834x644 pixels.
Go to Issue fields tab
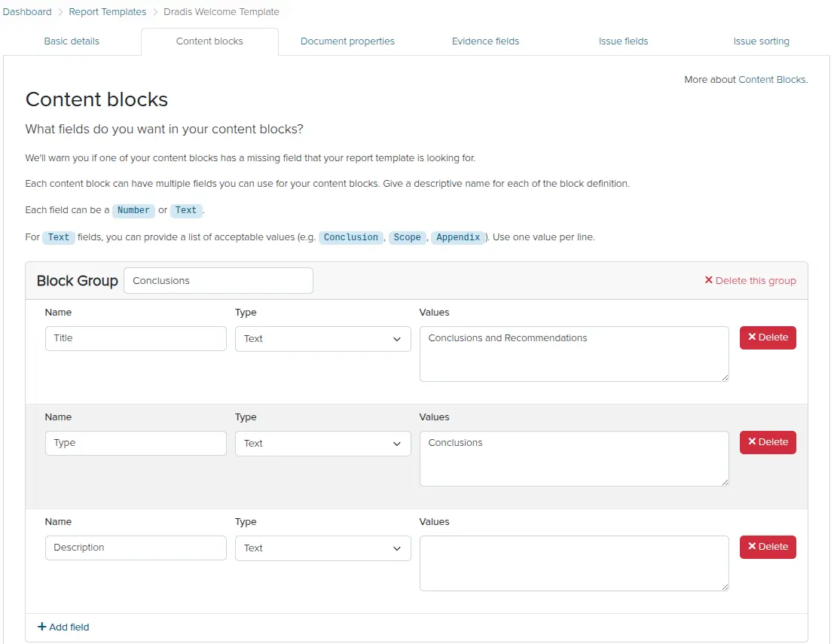coord(623,41)
